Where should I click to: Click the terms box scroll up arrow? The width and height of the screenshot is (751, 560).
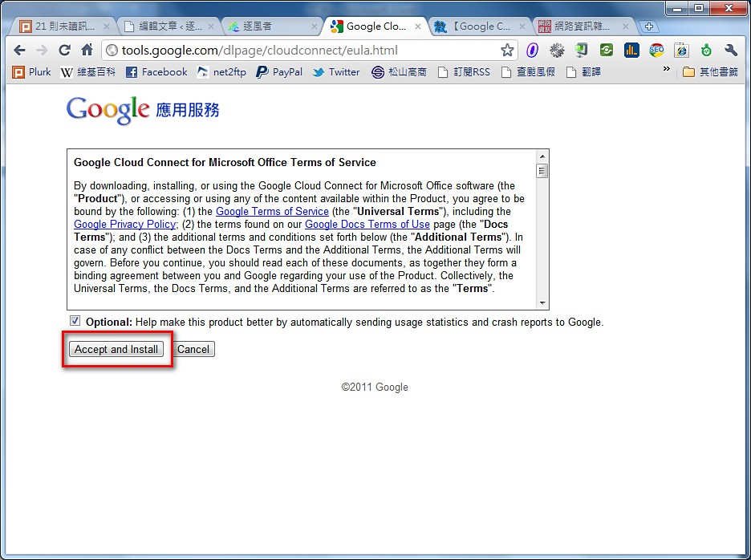[542, 156]
